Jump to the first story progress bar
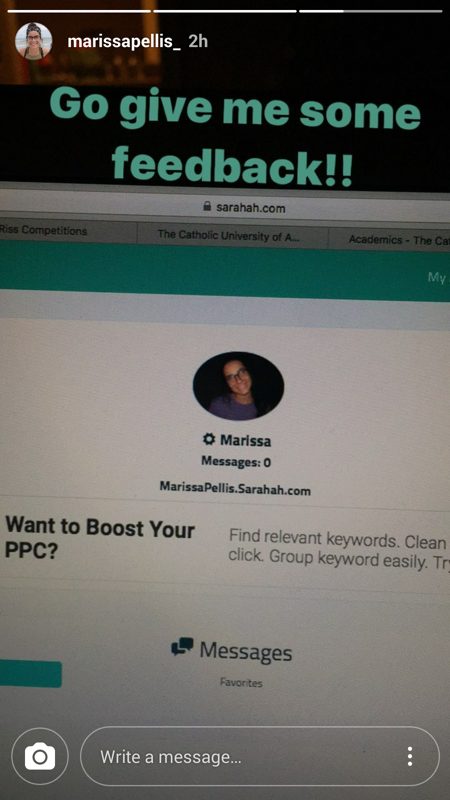The image size is (450, 800). point(79,11)
